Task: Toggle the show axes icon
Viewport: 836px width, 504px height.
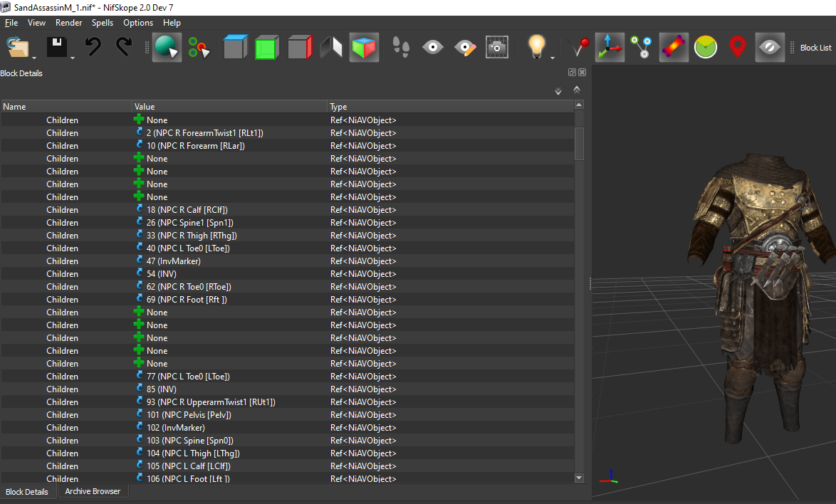Action: coord(610,48)
